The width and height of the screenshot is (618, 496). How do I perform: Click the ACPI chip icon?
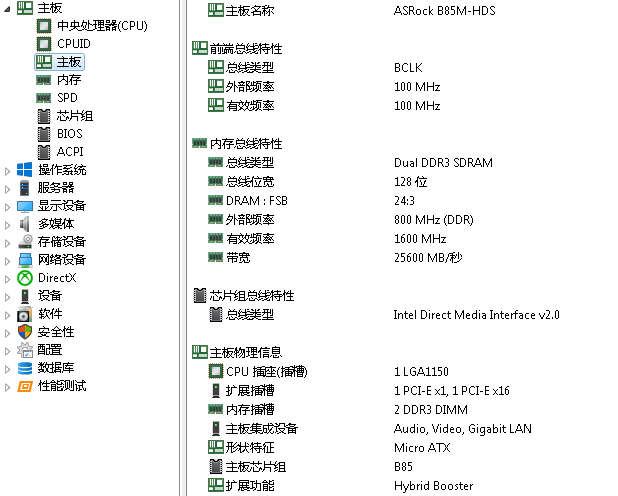point(44,152)
